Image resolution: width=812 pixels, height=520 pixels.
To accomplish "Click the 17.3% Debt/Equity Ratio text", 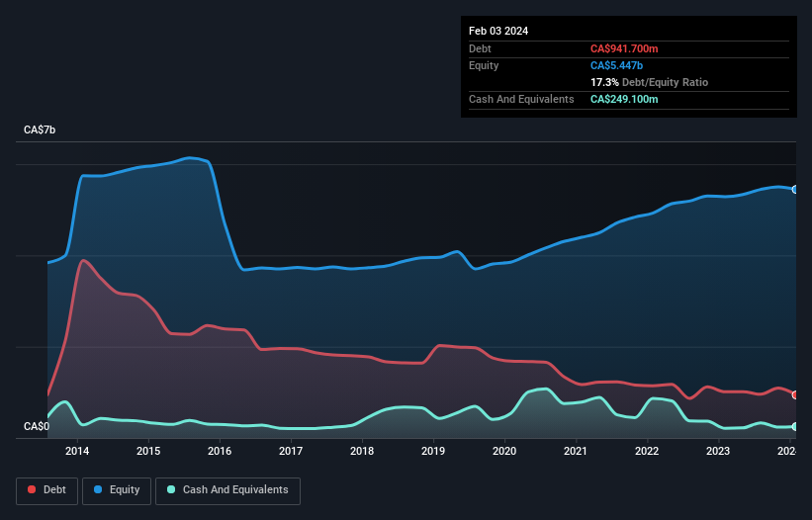I will click(x=649, y=82).
